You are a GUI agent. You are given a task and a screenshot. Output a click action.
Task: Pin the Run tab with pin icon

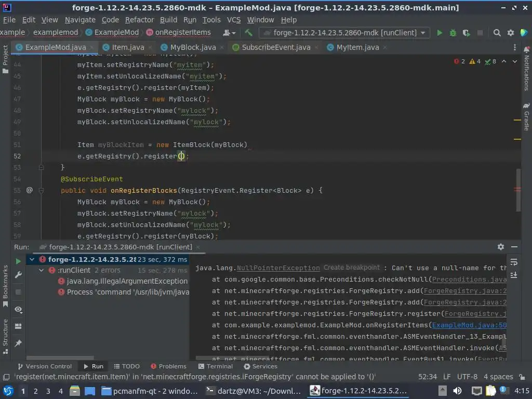[x=18, y=343]
